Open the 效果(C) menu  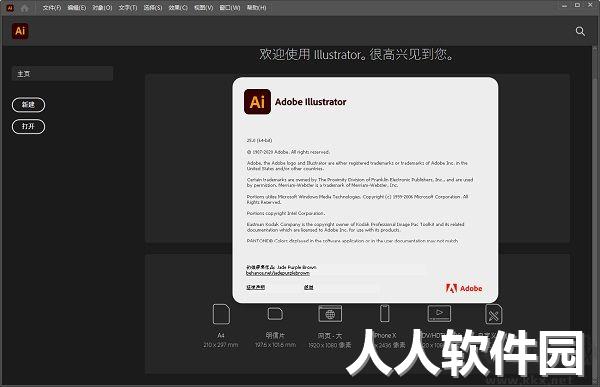pyautogui.click(x=178, y=8)
